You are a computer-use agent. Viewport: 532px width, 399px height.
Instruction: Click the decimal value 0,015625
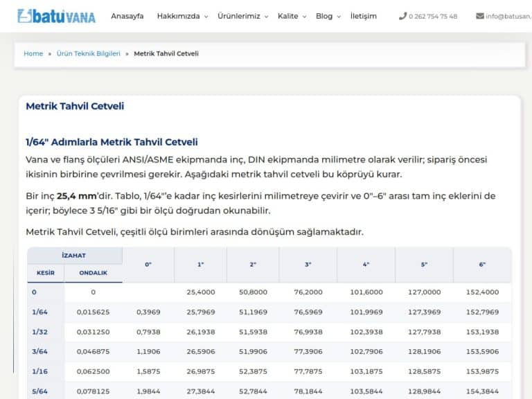pyautogui.click(x=93, y=312)
